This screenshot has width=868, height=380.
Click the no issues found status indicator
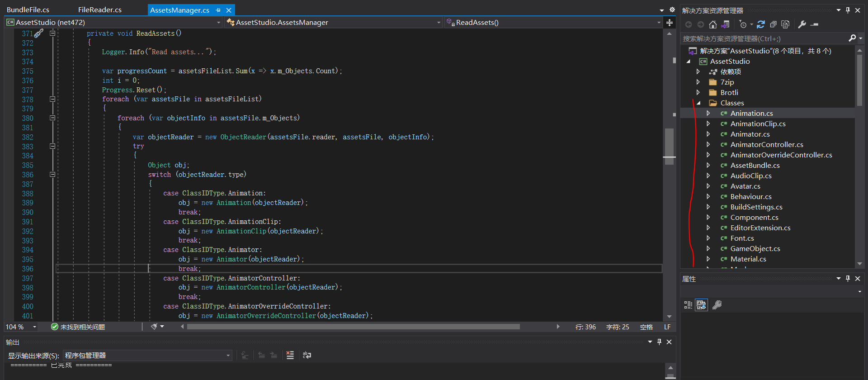pyautogui.click(x=78, y=327)
